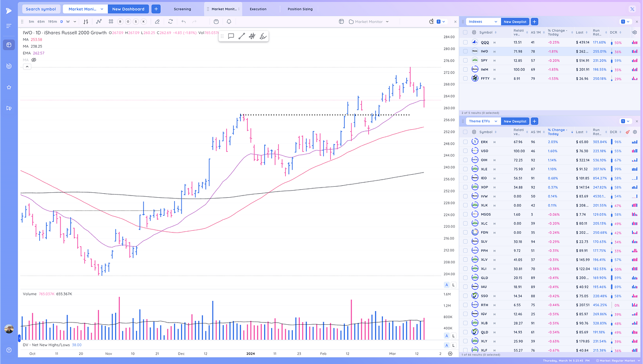Open favorites star in left sidebar

tap(9, 87)
